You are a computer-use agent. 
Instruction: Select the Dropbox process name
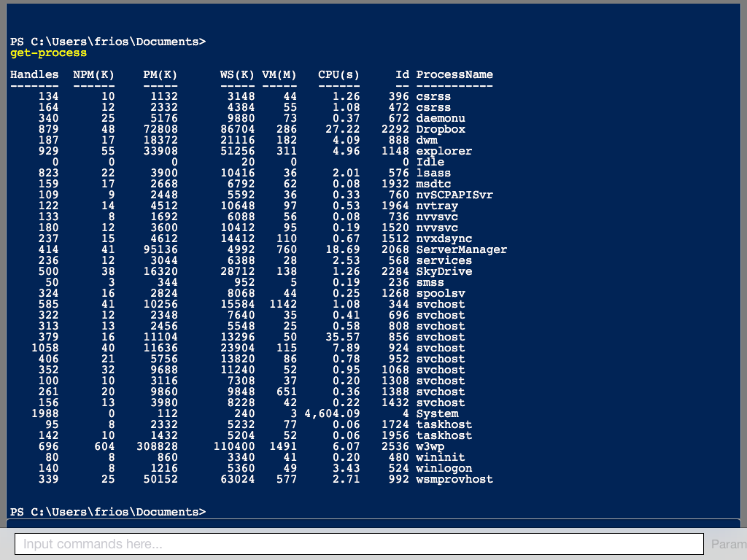[x=441, y=130]
